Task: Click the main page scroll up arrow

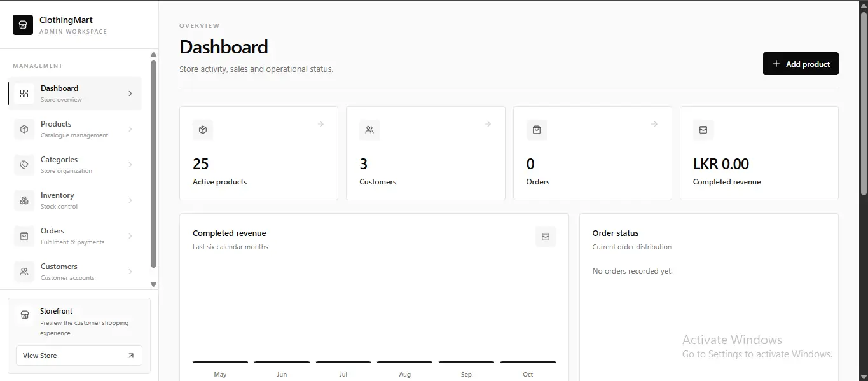Action: pos(864,6)
